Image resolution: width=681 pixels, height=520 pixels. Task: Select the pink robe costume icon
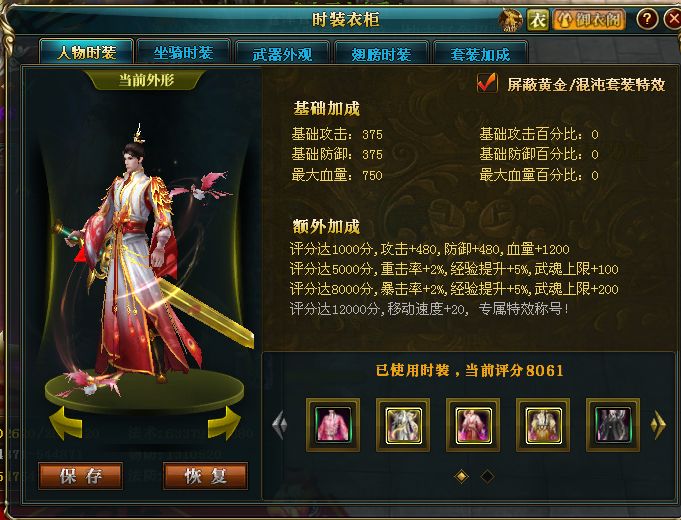coord(333,424)
